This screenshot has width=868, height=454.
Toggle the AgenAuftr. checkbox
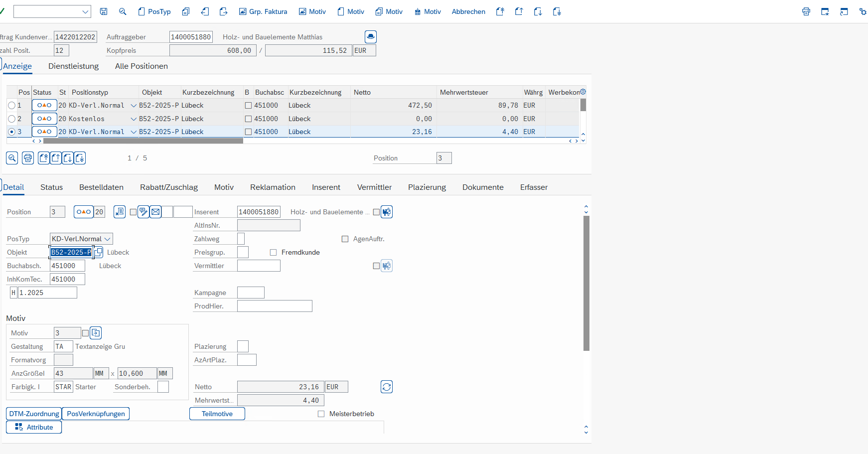[x=345, y=239]
